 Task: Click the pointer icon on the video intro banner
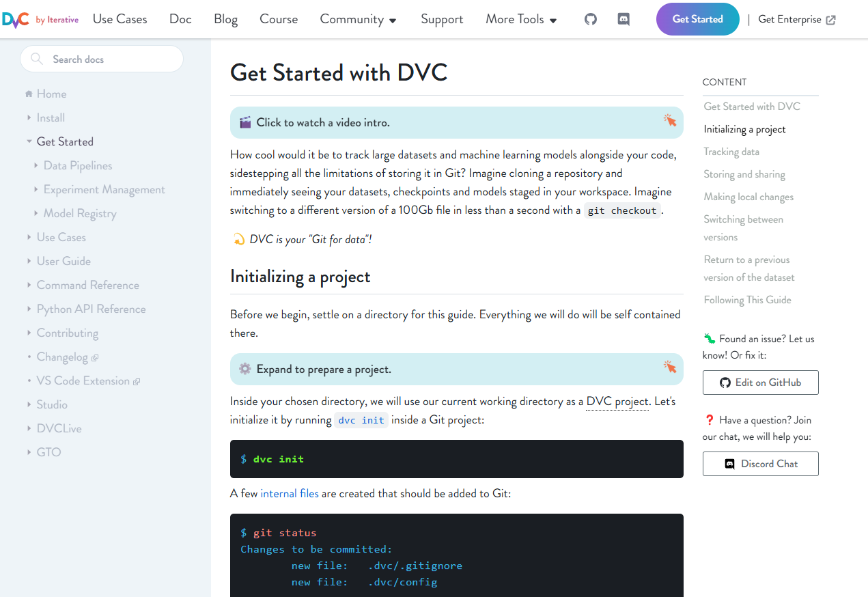[x=669, y=120]
